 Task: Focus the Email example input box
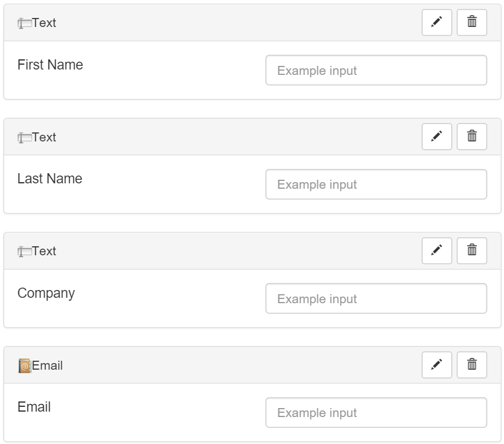click(376, 413)
